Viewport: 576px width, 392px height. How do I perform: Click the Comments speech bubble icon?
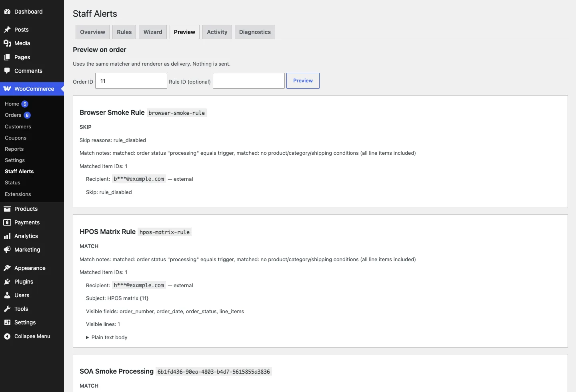(x=7, y=71)
